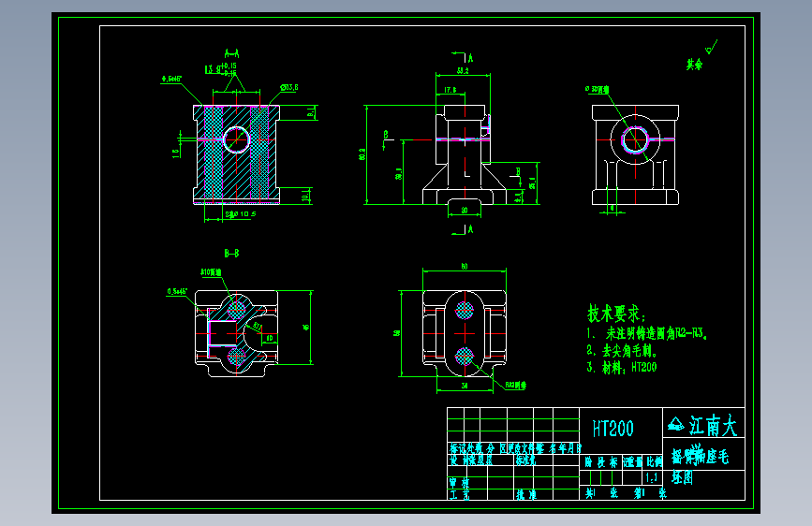Select the note mentioning "R2-R3"
812x526 pixels.
click(x=647, y=333)
